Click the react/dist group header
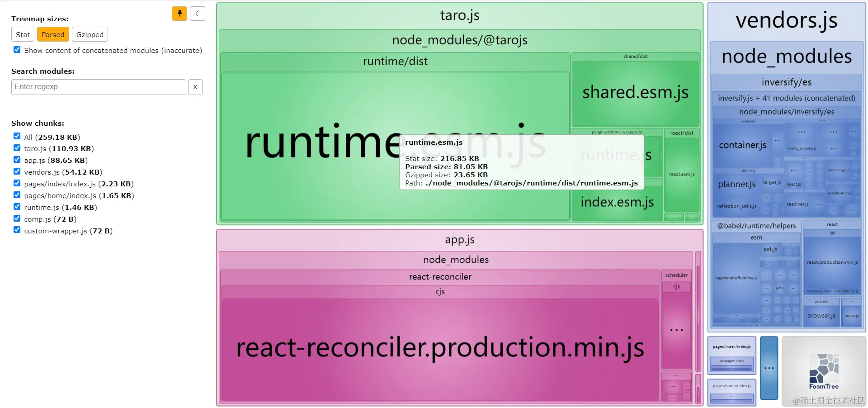868x408 pixels. click(x=682, y=133)
